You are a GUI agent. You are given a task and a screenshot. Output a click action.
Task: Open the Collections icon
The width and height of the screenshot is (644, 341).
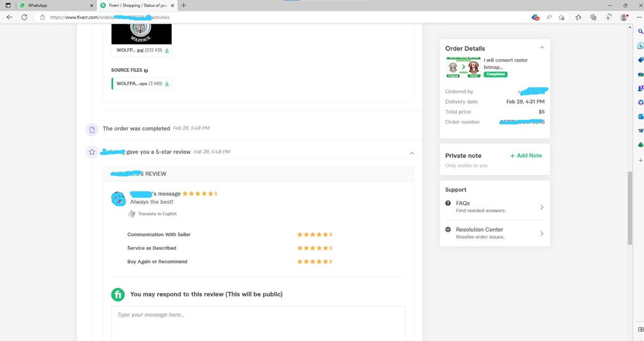click(593, 17)
